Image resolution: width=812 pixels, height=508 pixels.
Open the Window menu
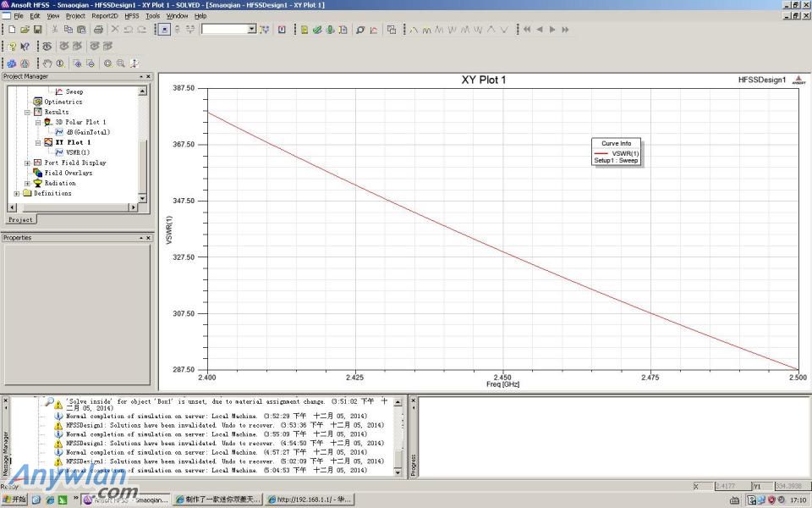177,16
